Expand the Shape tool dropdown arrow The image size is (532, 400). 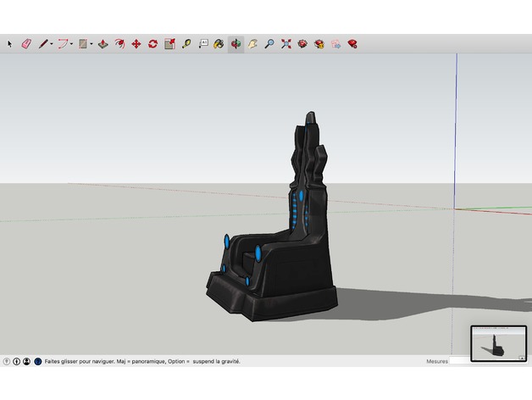click(x=92, y=43)
